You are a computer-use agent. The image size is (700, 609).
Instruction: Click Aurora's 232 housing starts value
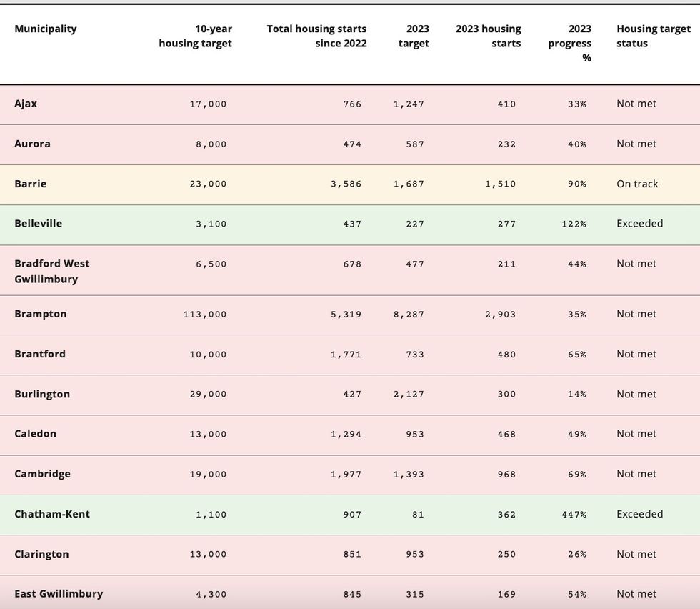click(506, 144)
